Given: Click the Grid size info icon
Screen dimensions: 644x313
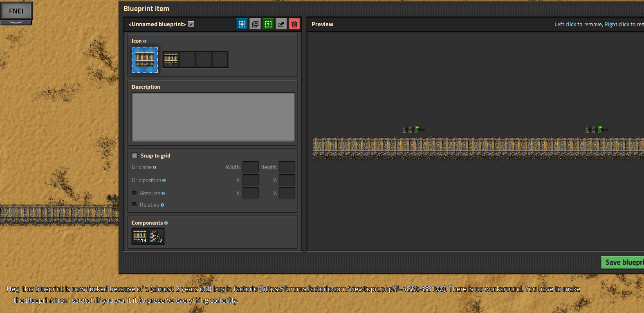Looking at the screenshot, I should click(155, 167).
